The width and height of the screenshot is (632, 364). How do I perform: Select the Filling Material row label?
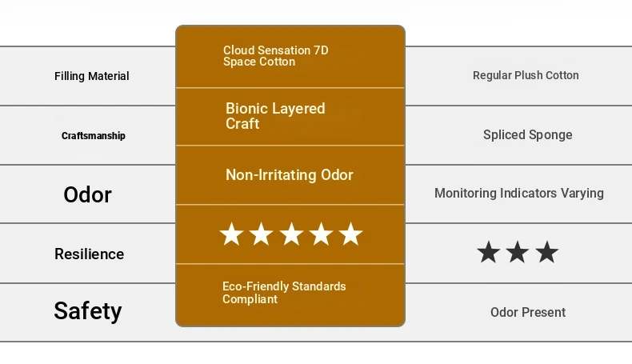[x=92, y=76]
